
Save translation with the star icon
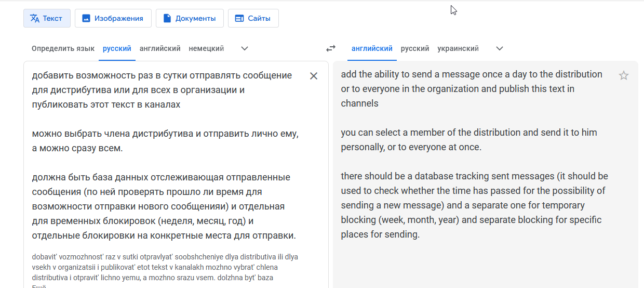pyautogui.click(x=624, y=76)
